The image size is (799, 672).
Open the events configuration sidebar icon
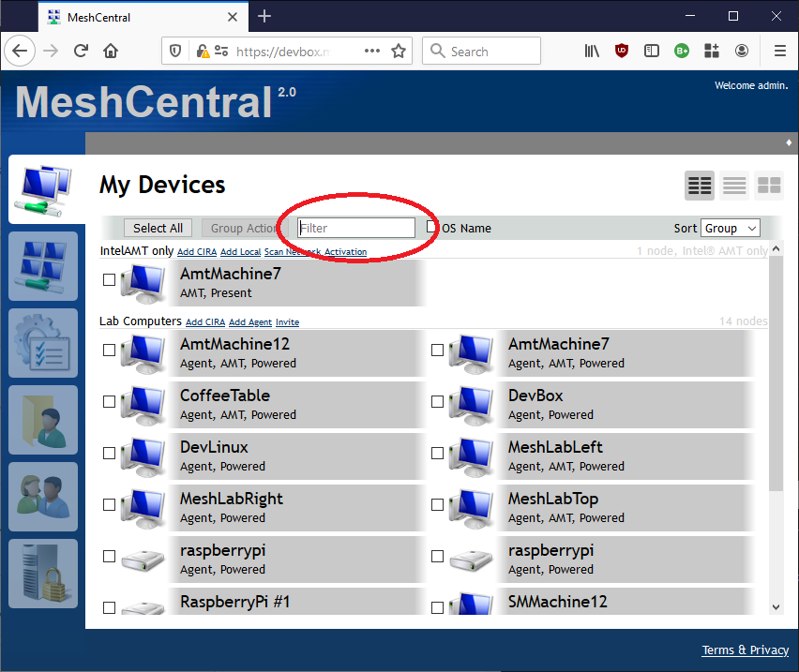click(42, 342)
